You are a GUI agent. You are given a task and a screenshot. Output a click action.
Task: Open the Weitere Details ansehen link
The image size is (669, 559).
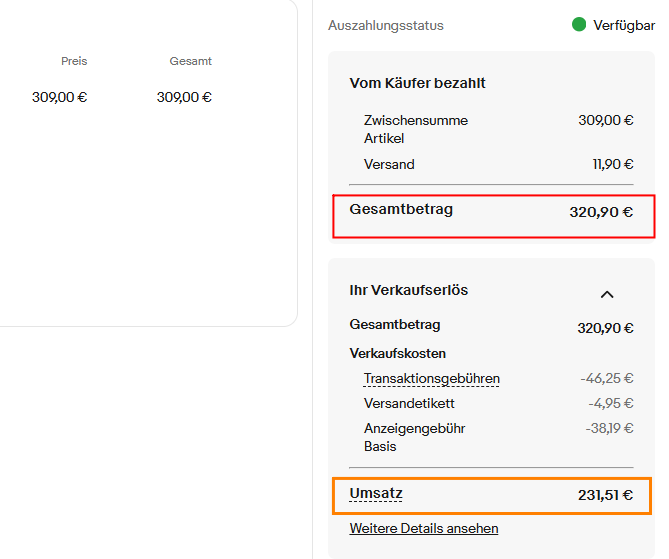424,528
